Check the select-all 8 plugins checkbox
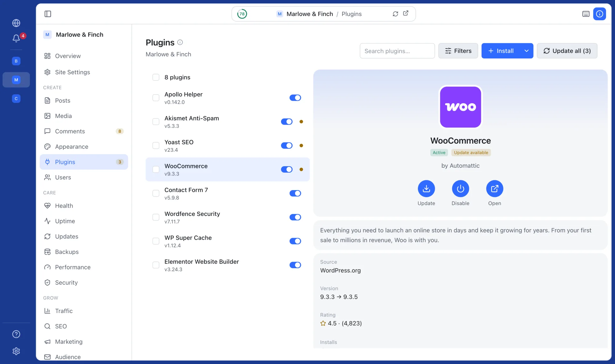The height and width of the screenshot is (364, 615). (x=156, y=77)
